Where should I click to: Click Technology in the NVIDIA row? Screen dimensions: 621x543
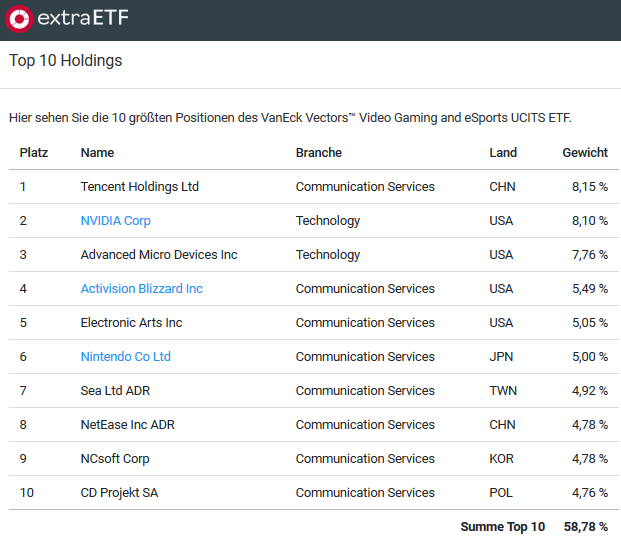pos(328,221)
